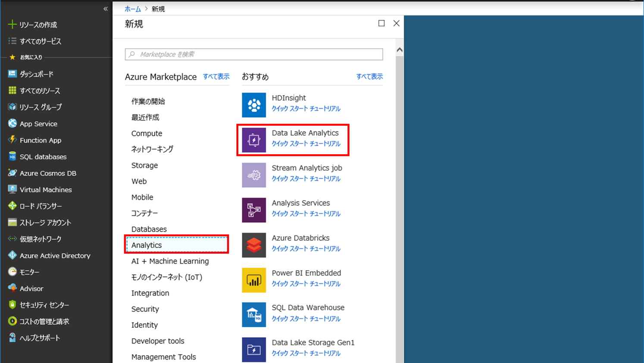Open Data Lake Analytics quick start tutorial link
This screenshot has width=644, height=363.
coord(306,143)
